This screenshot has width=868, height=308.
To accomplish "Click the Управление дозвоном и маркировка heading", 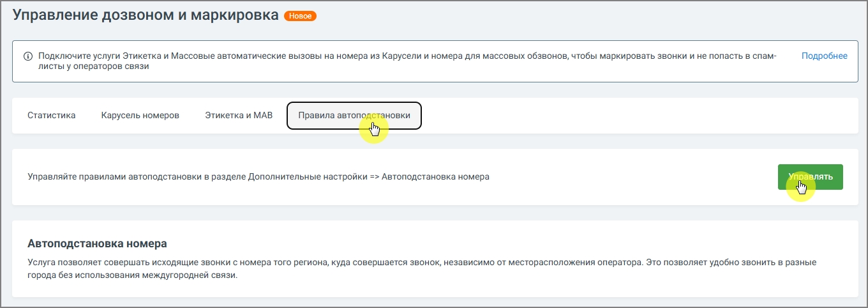I will (146, 16).
